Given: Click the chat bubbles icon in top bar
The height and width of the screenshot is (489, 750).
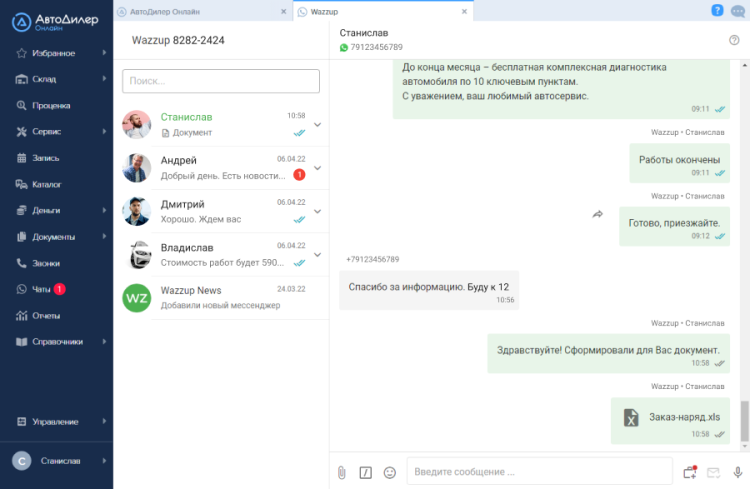Looking at the screenshot, I should (x=738, y=11).
